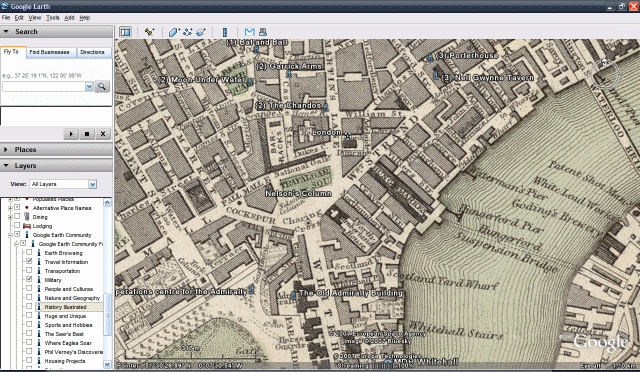This screenshot has width=640, height=372.
Task: Collapse the Google Earth Community Forums subnode
Action: coord(16,244)
